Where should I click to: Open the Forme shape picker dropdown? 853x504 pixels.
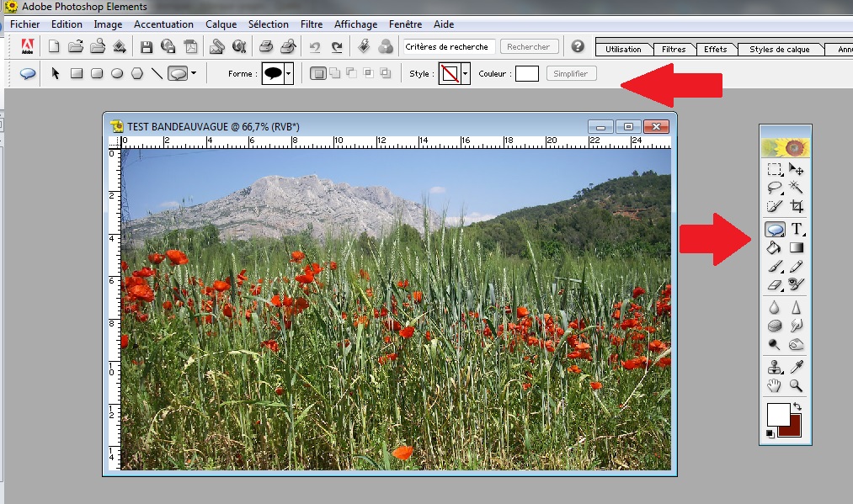[289, 73]
